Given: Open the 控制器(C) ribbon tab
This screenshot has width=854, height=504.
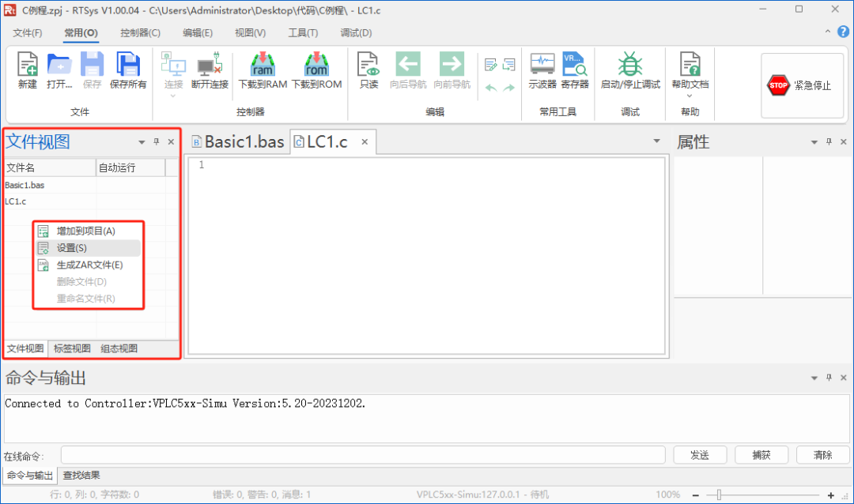Looking at the screenshot, I should pyautogui.click(x=141, y=32).
